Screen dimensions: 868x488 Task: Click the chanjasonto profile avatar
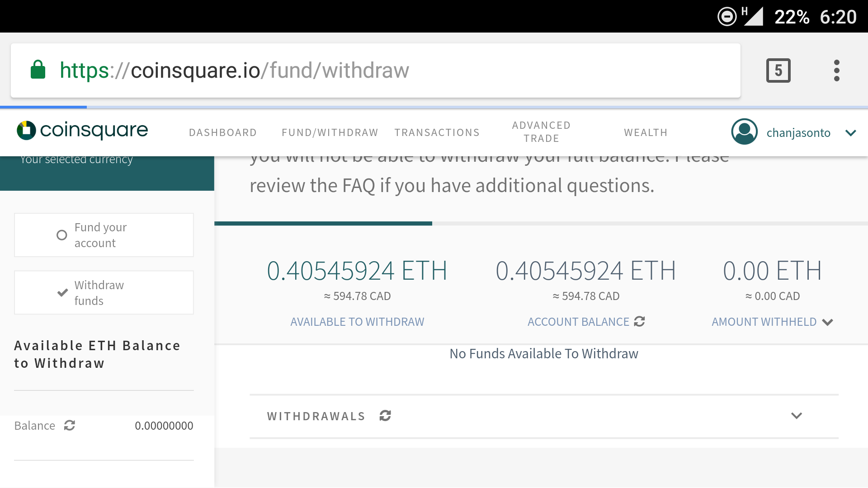pos(744,131)
